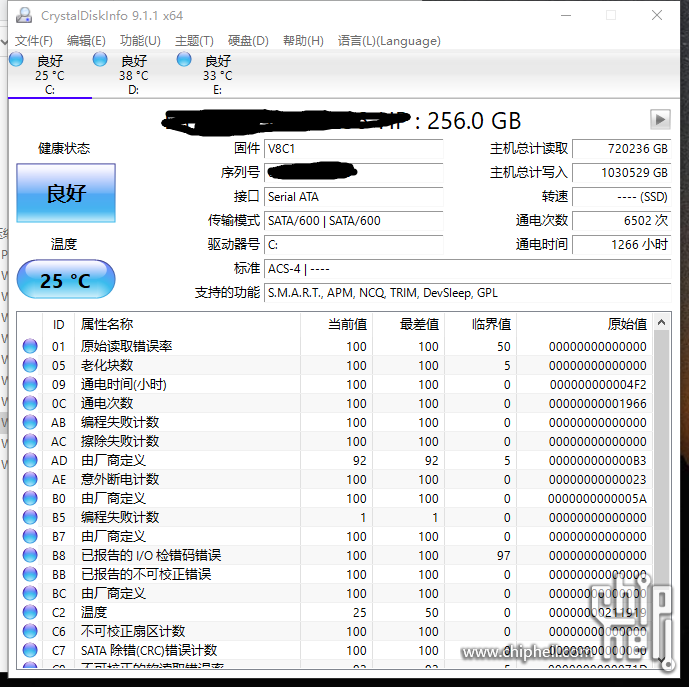Click status icon of row 01 原始读取错误率
Viewport: 689px width, 687px height.
tap(30, 346)
